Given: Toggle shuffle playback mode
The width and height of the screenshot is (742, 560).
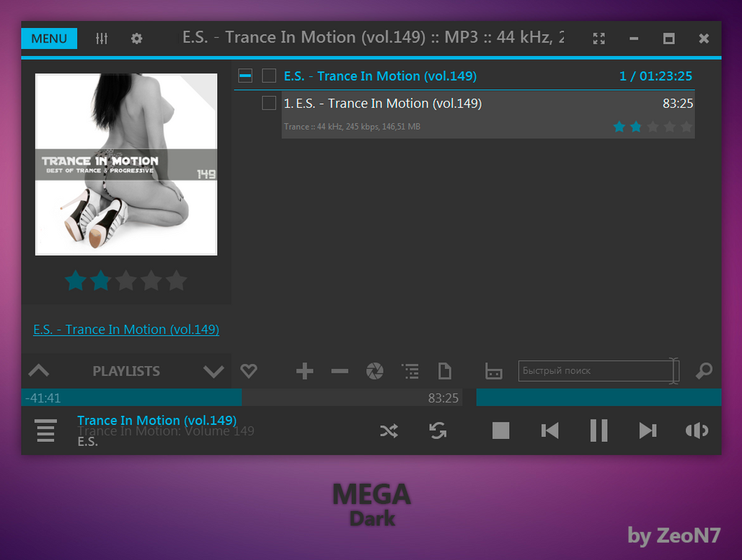Looking at the screenshot, I should [x=389, y=431].
